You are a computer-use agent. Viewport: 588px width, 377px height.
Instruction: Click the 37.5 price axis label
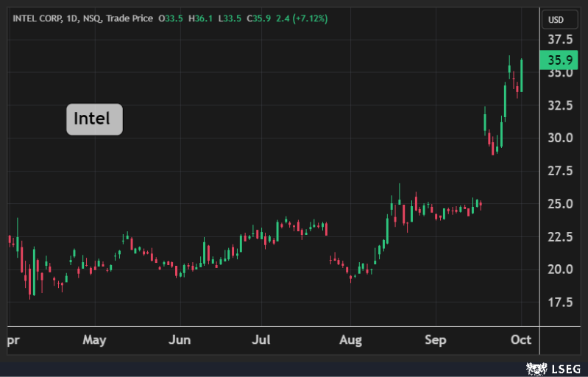[561, 39]
